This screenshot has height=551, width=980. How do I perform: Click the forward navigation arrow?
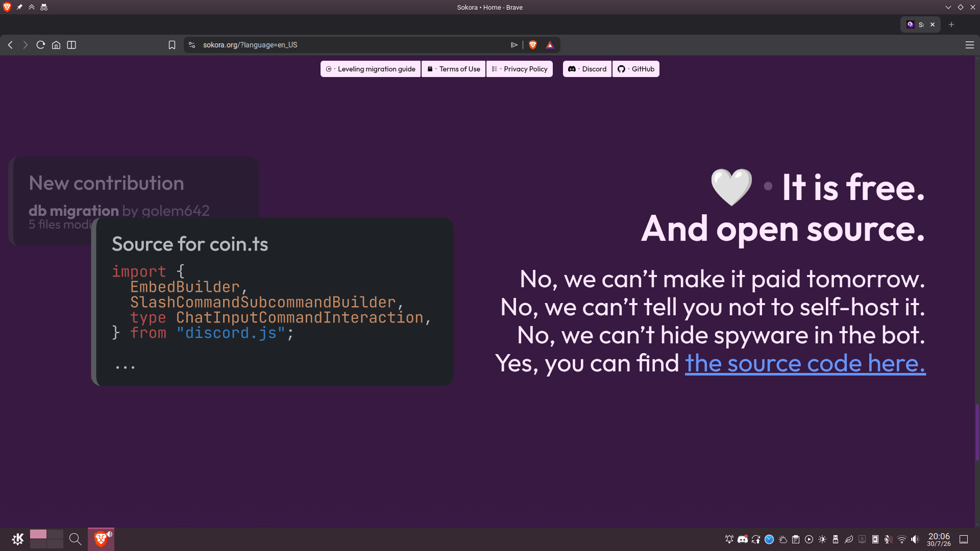[26, 45]
